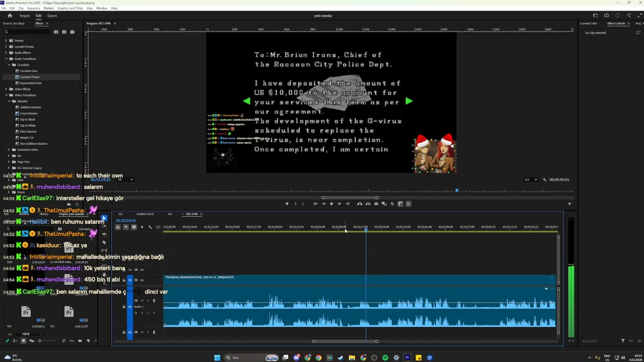644x362 pixels.
Task: Solo the A1 audio track
Action: [x=148, y=301]
